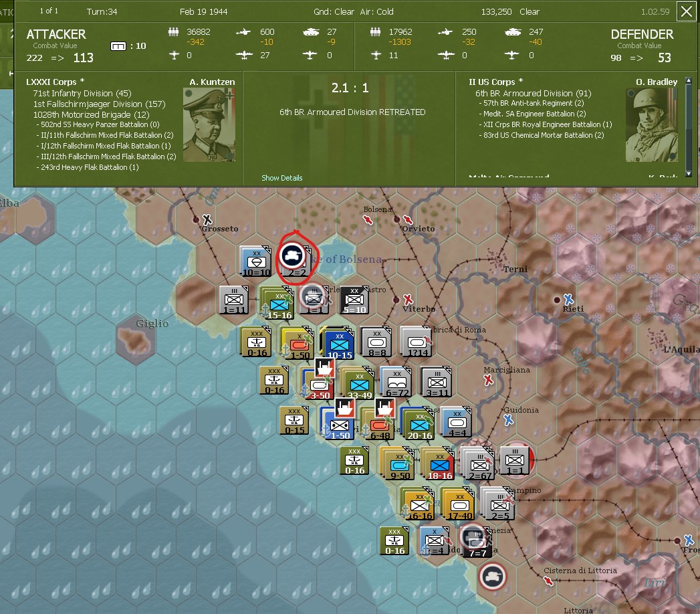Click the Terni city marker
This screenshot has width=700, height=614.
coord(497,260)
